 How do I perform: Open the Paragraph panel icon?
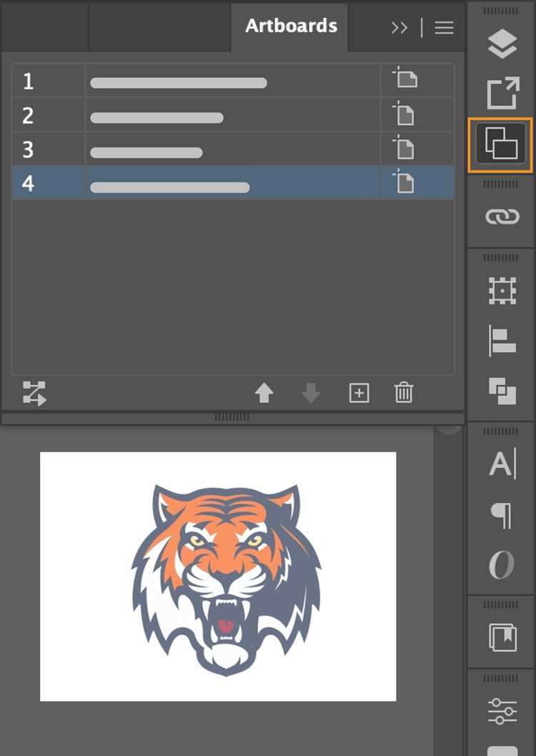(501, 515)
